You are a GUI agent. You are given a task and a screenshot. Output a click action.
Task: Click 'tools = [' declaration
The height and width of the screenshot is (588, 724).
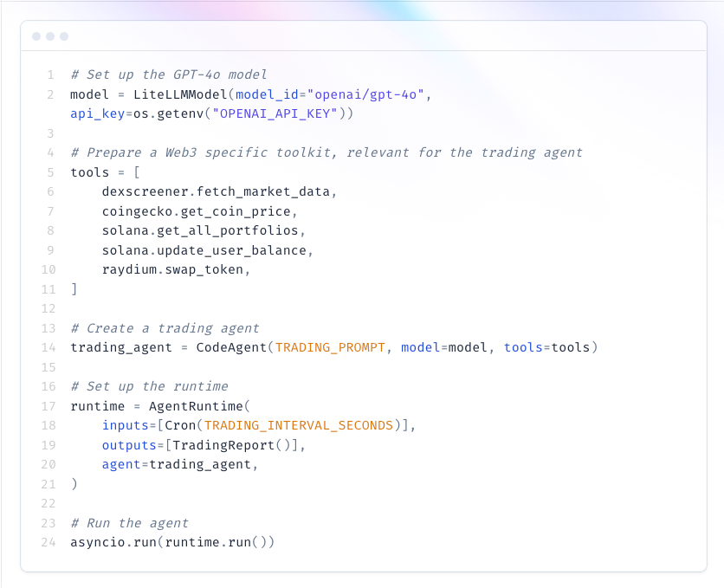click(106, 172)
